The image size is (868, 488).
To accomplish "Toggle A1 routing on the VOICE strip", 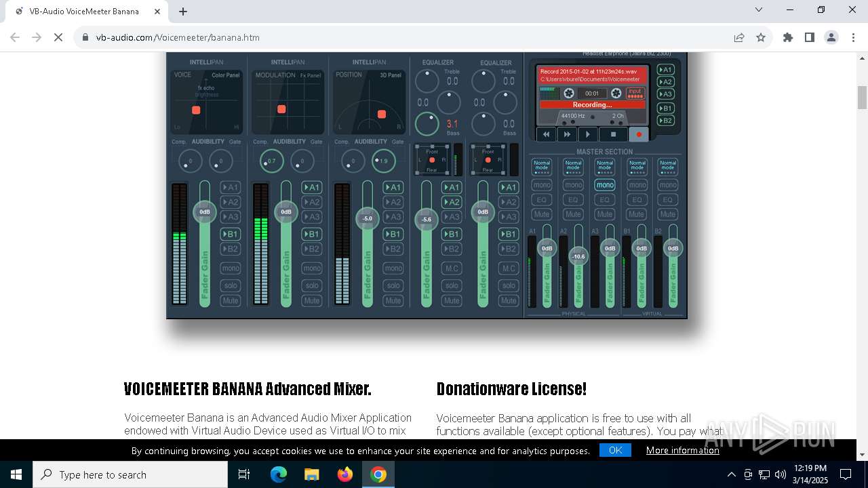I will (231, 188).
